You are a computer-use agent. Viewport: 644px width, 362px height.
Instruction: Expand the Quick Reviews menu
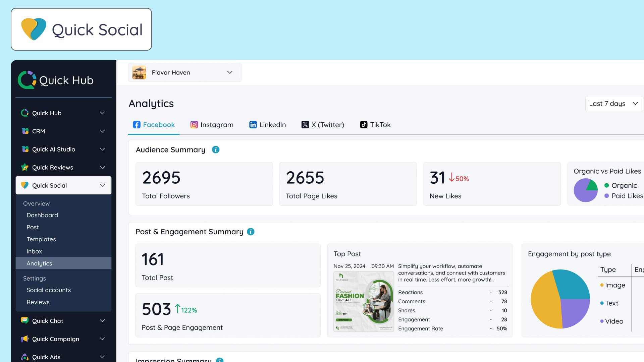pyautogui.click(x=102, y=167)
